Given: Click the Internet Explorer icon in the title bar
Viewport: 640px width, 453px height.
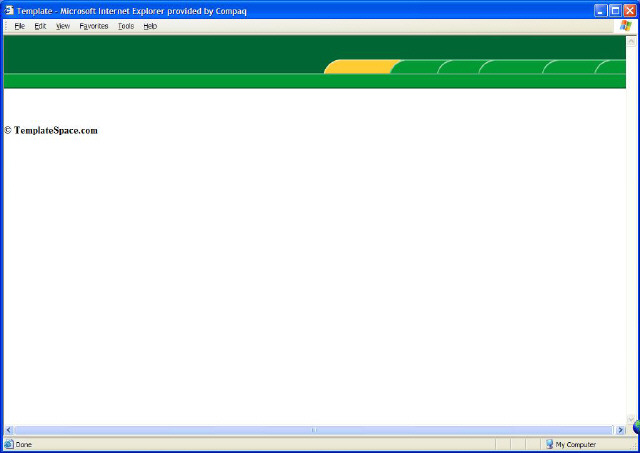Looking at the screenshot, I should (x=9, y=10).
